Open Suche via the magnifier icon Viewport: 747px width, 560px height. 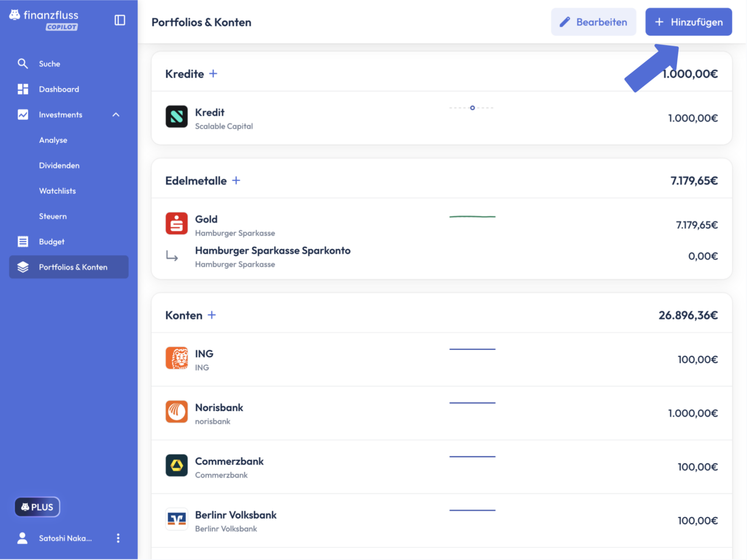coord(23,64)
